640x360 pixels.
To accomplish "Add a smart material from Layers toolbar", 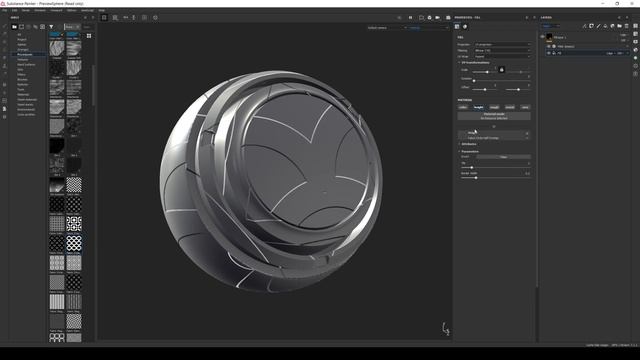I will coord(612,26).
